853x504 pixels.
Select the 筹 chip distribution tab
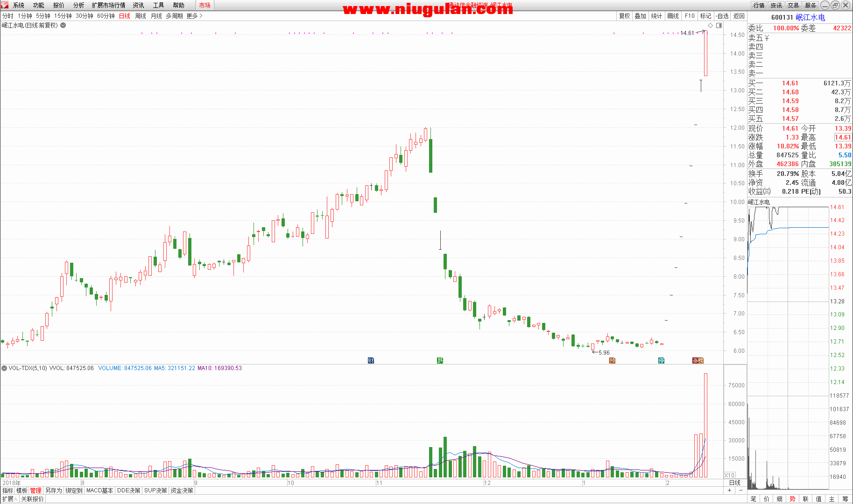[845, 499]
